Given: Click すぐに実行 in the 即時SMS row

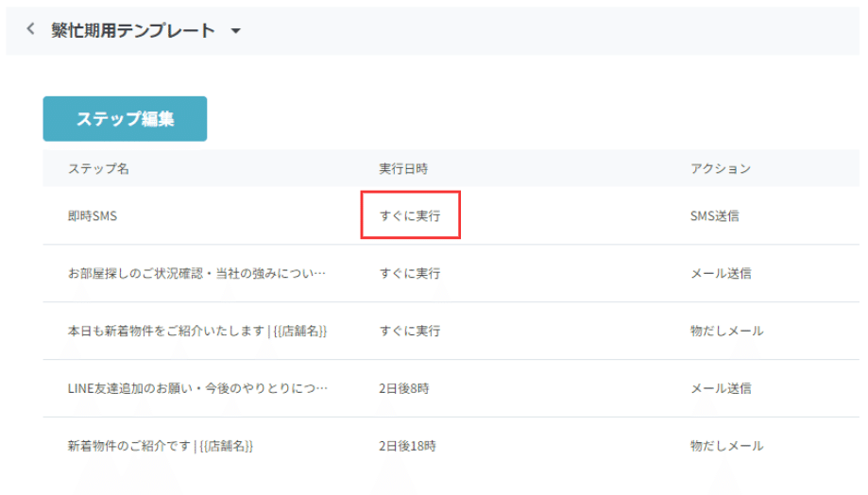Looking at the screenshot, I should [x=410, y=215].
